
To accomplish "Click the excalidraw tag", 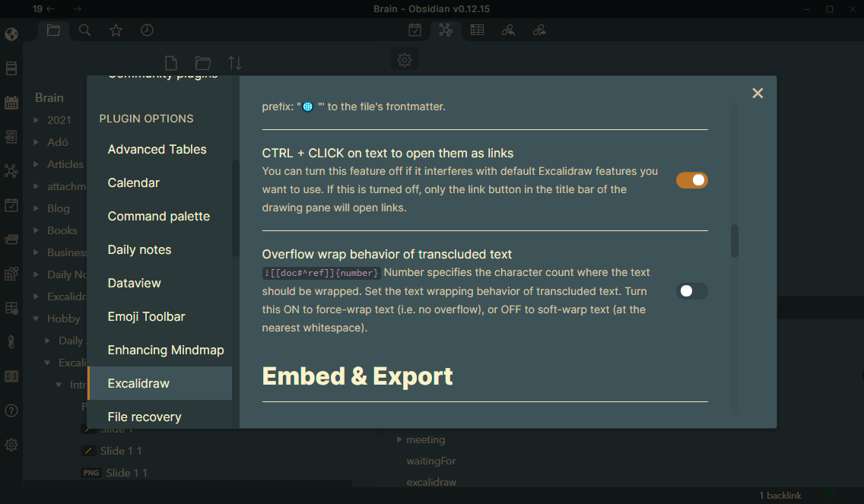I will [431, 482].
